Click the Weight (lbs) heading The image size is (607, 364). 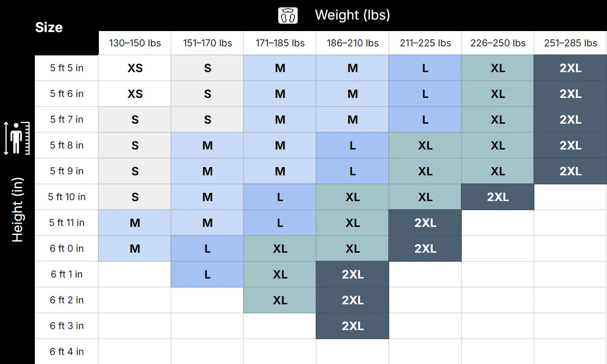(352, 15)
